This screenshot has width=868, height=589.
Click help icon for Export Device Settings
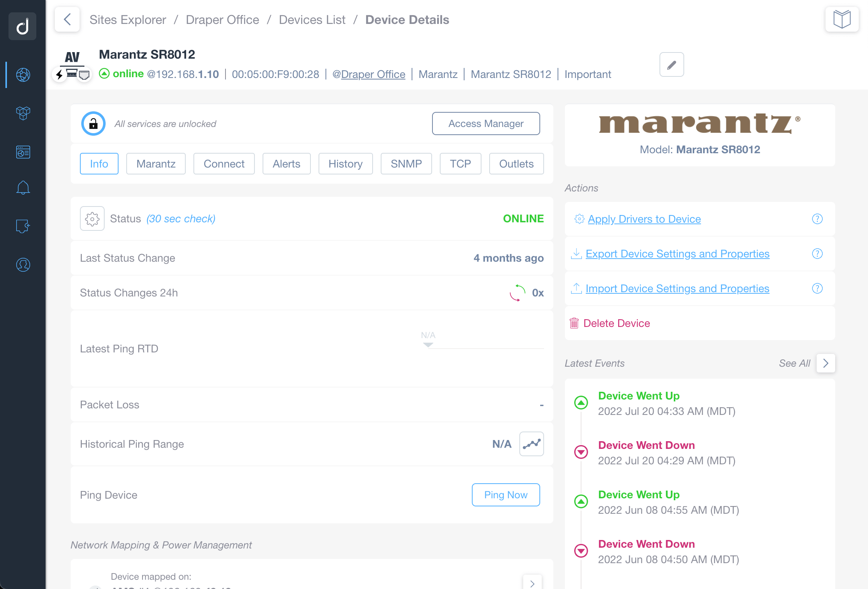click(x=817, y=254)
